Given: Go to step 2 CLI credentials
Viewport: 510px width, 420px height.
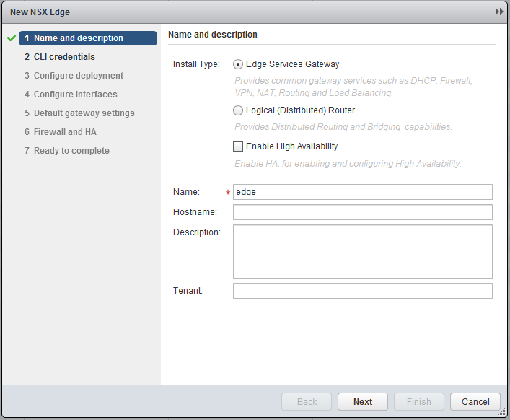Looking at the screenshot, I should coord(64,57).
